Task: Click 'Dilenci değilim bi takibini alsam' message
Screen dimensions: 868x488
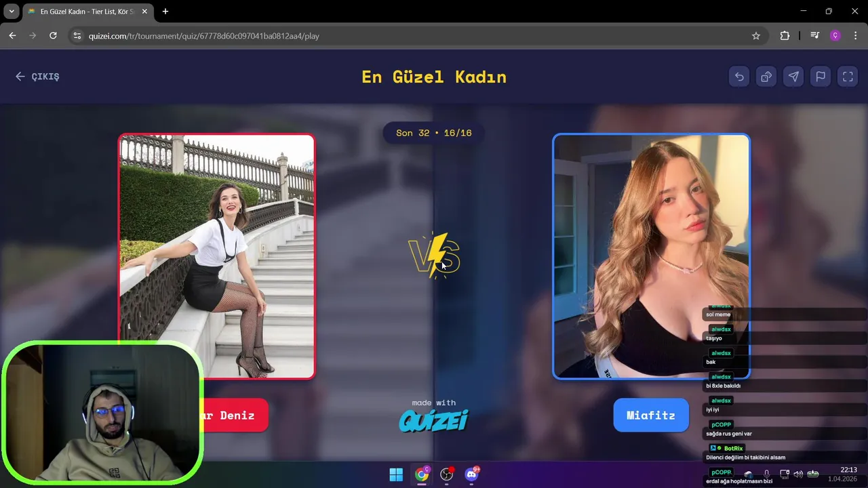Action: pos(746,457)
